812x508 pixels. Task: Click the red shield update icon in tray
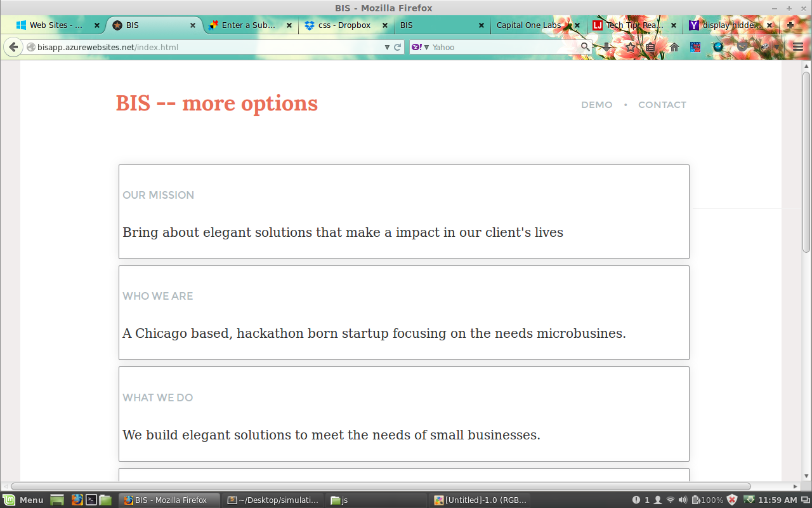732,500
